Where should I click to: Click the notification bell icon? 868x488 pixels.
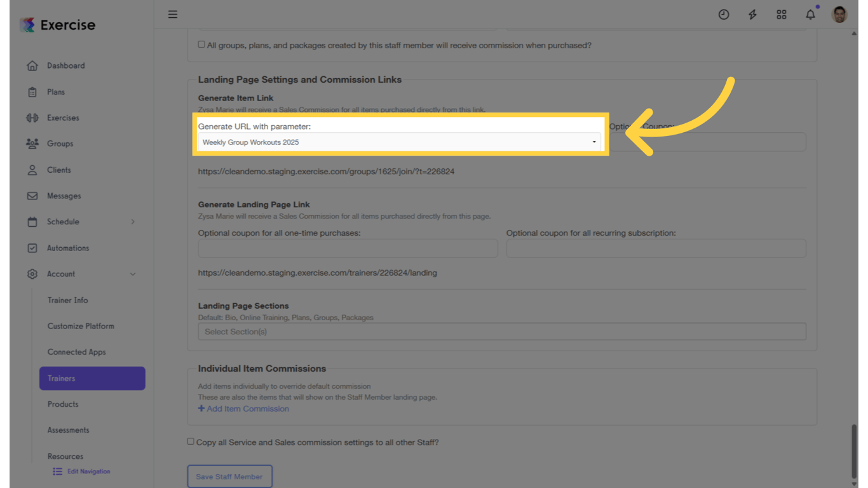(x=810, y=14)
